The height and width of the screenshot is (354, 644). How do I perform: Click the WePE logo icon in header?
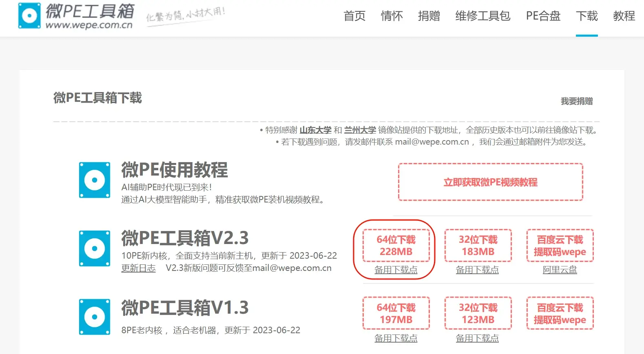pos(29,15)
